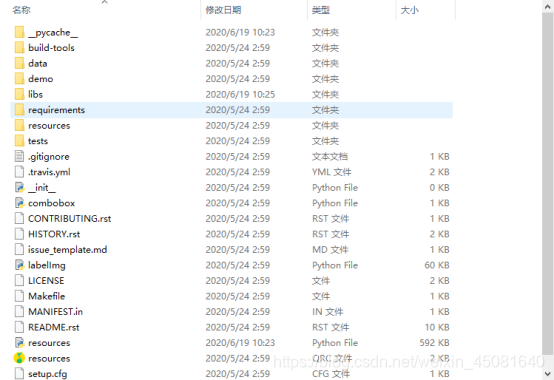Select the combobox file name
Image resolution: width=554 pixels, height=380 pixels.
point(52,203)
